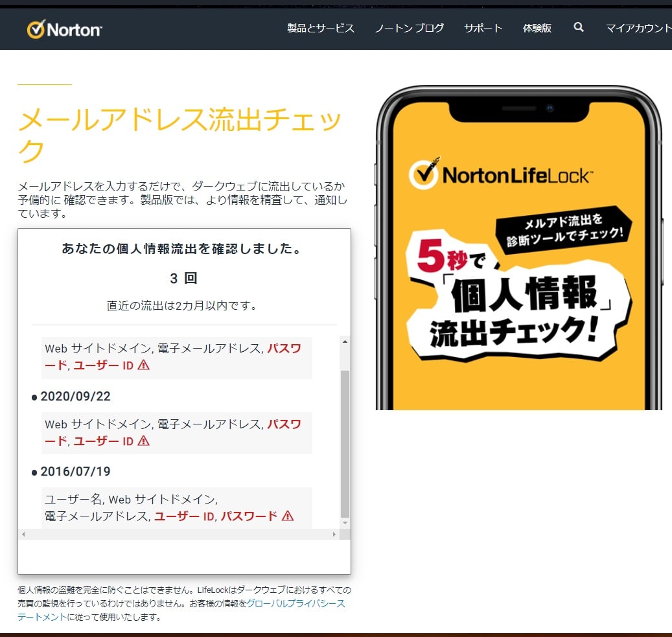Click warning icon in topmost leak entry
This screenshot has height=637, width=672.
click(144, 365)
